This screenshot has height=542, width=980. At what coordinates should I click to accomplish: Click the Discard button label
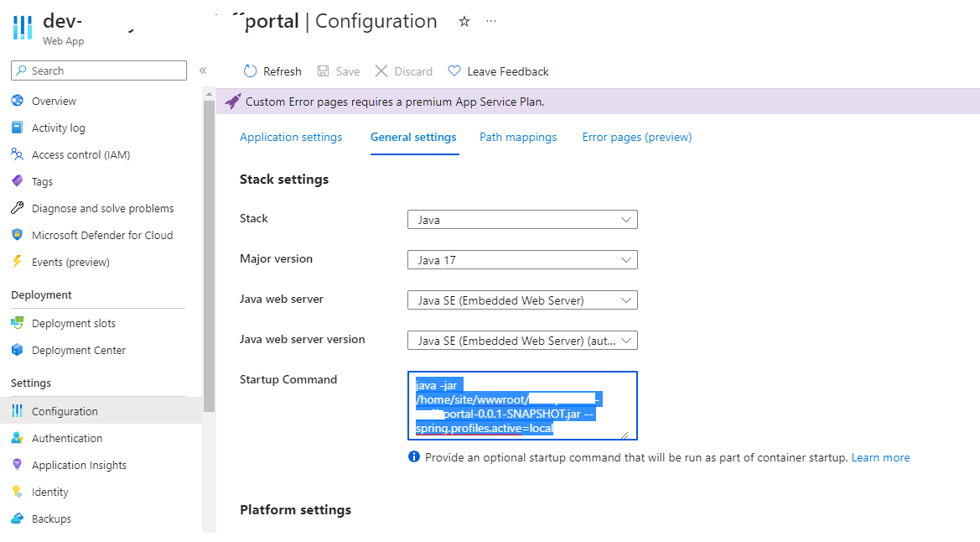click(413, 71)
